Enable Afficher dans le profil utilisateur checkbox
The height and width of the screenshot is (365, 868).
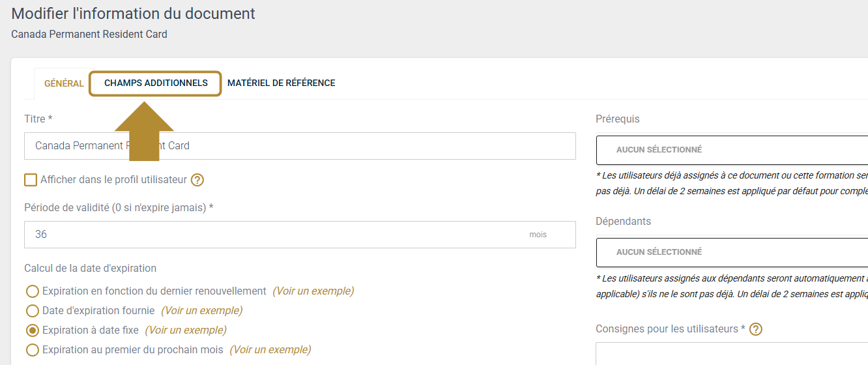[x=31, y=180]
